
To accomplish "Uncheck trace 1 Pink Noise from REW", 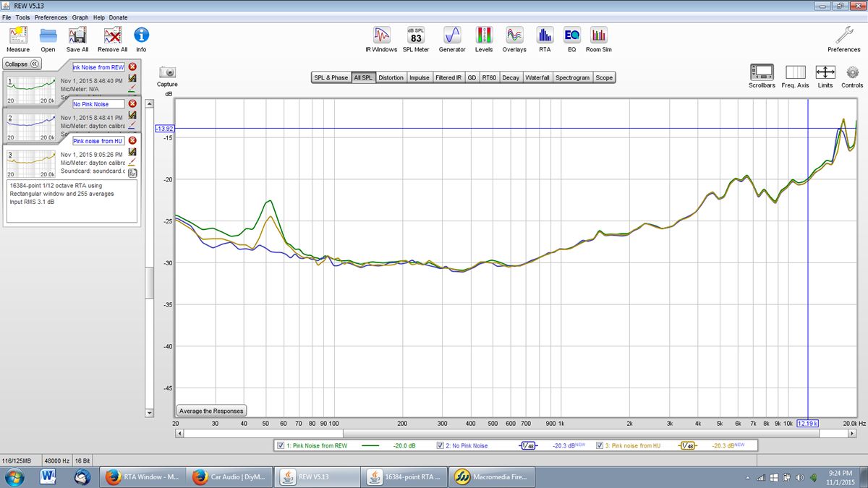I will pos(281,445).
